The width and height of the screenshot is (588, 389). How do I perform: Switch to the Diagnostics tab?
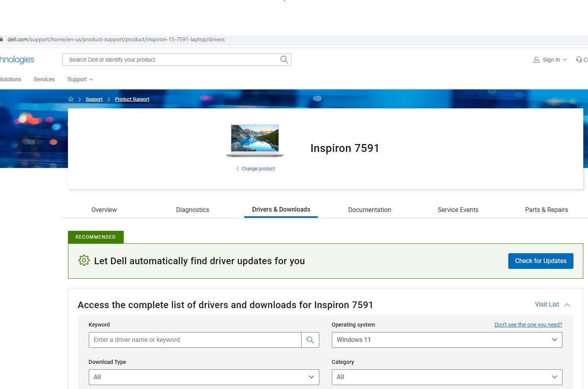click(192, 210)
